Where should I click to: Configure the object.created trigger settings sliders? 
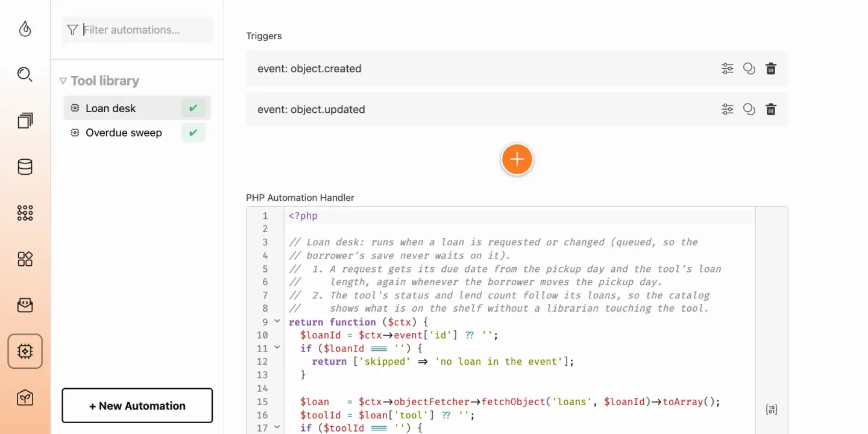point(728,69)
